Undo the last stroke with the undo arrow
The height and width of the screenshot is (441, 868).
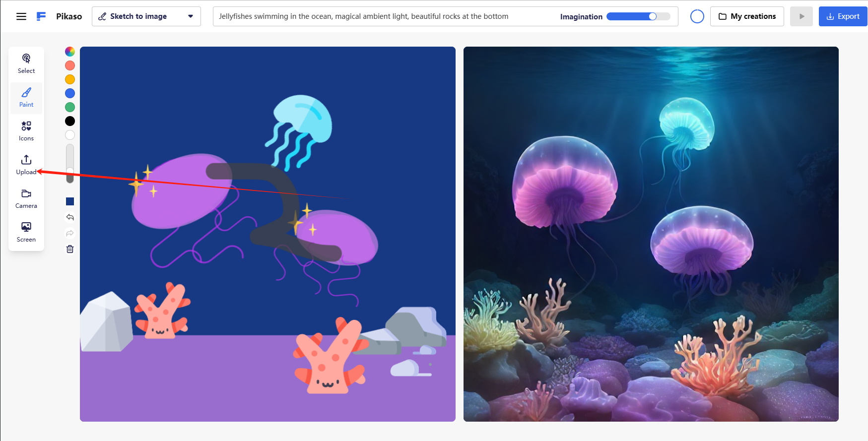[70, 217]
